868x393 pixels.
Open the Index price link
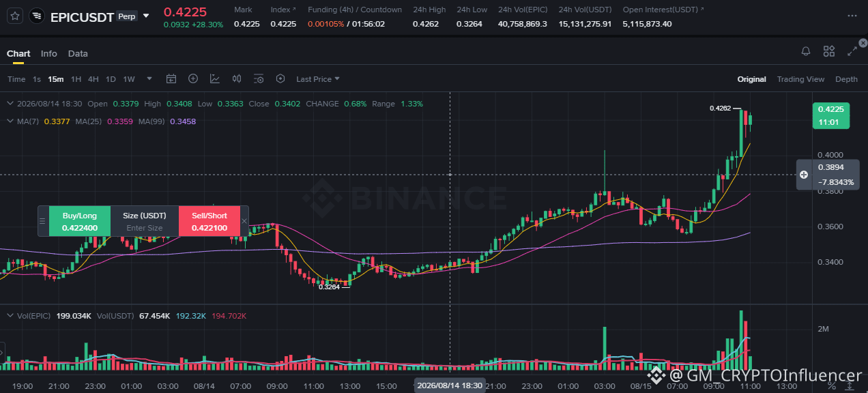coord(283,10)
